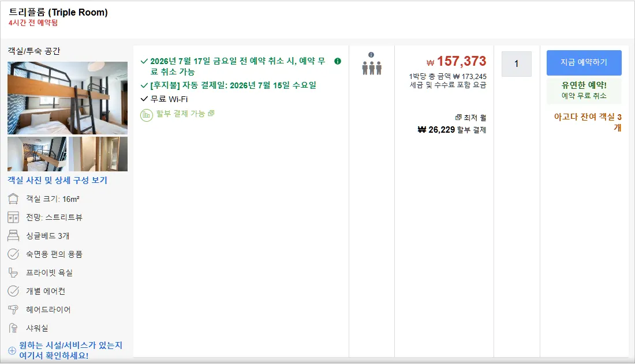Click the 전망: 스트리트뷰 text
Screen dimensions: 635x364
(x=54, y=217)
